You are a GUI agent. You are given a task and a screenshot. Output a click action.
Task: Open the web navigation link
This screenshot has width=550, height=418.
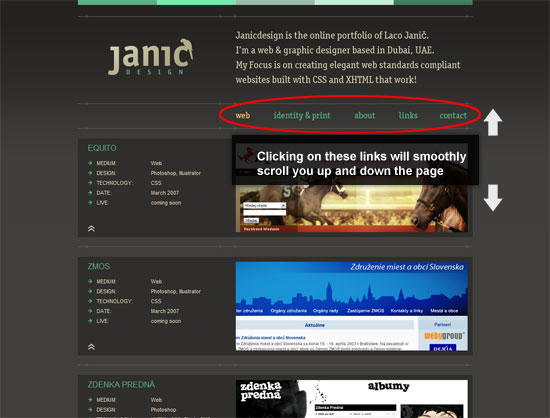[243, 115]
